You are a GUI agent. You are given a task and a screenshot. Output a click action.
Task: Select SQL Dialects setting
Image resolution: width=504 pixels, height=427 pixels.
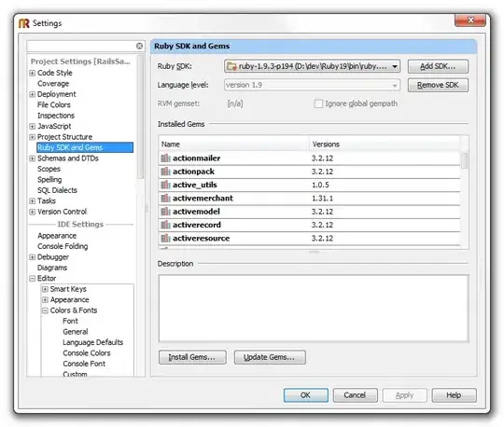coord(57,190)
